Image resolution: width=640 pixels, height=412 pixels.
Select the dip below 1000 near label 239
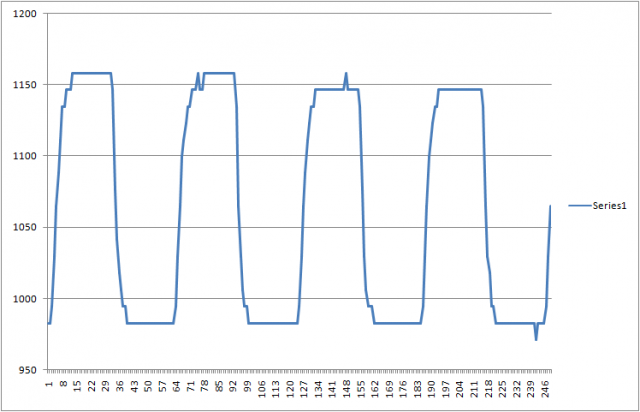[536, 338]
